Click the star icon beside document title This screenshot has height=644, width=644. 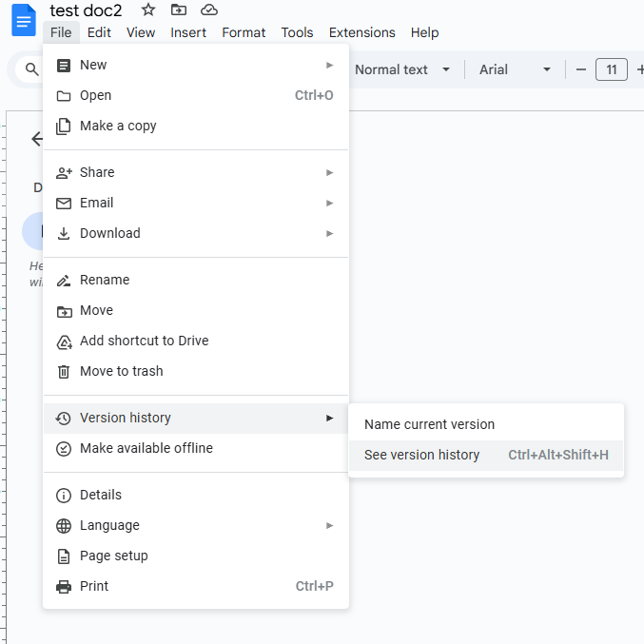coord(148,10)
